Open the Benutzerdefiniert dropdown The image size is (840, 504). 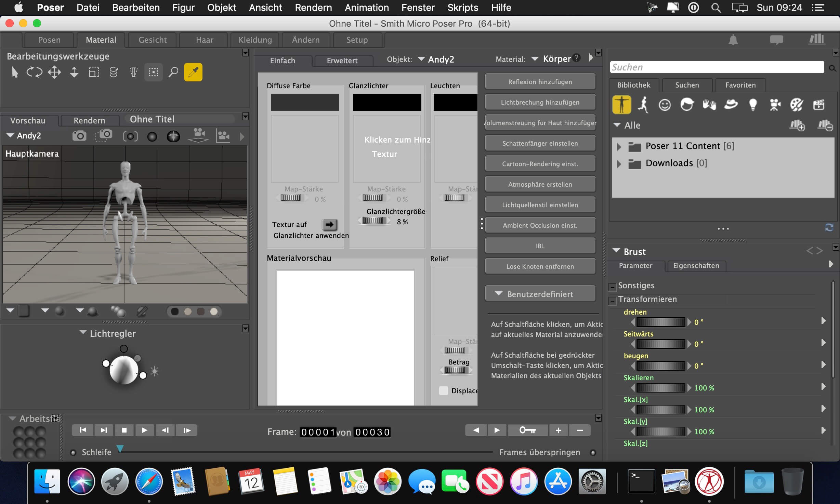pos(540,294)
